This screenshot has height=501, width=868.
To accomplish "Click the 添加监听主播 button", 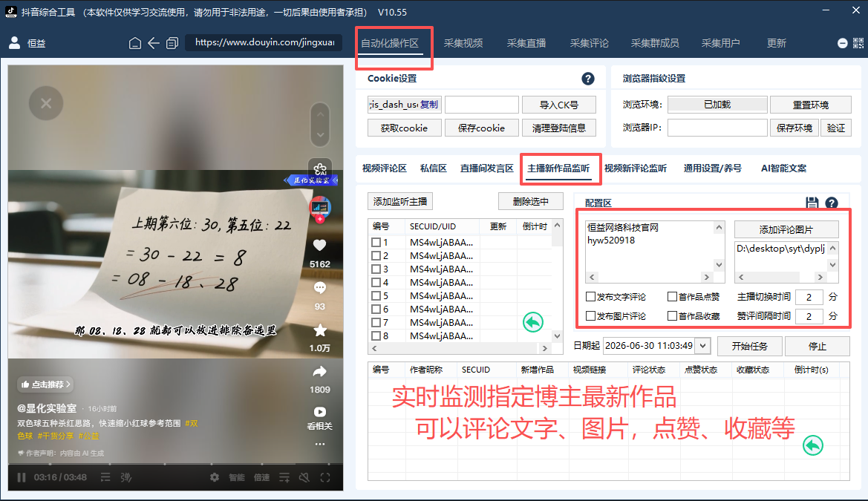I will click(x=400, y=201).
